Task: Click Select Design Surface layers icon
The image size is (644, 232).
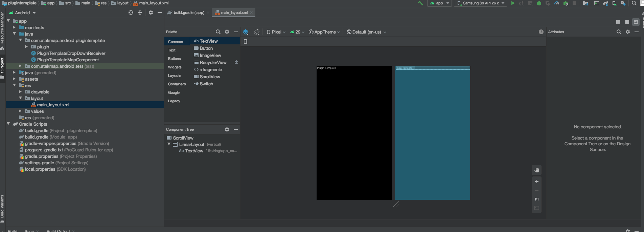Action: pos(246,32)
